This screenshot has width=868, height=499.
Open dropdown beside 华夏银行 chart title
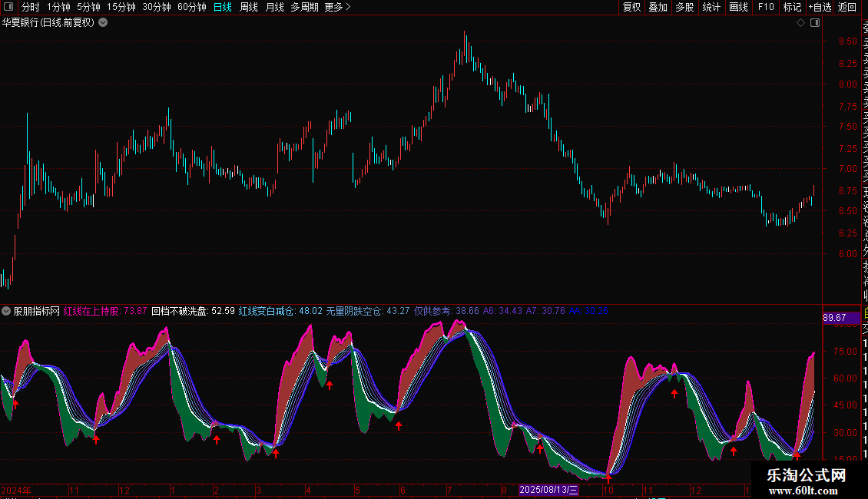103,23
